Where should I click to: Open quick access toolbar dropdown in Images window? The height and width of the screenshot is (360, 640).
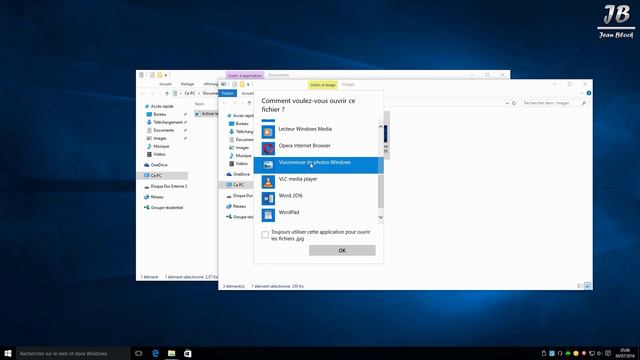coord(248,84)
